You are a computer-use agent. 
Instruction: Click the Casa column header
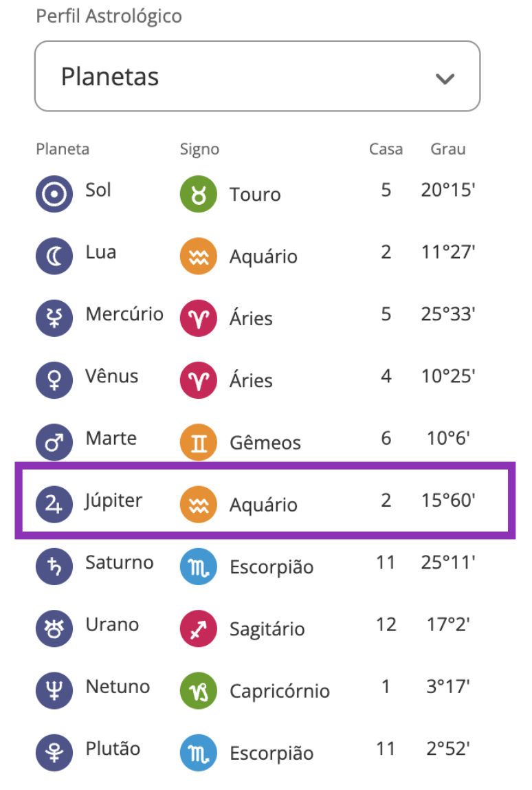pyautogui.click(x=386, y=149)
